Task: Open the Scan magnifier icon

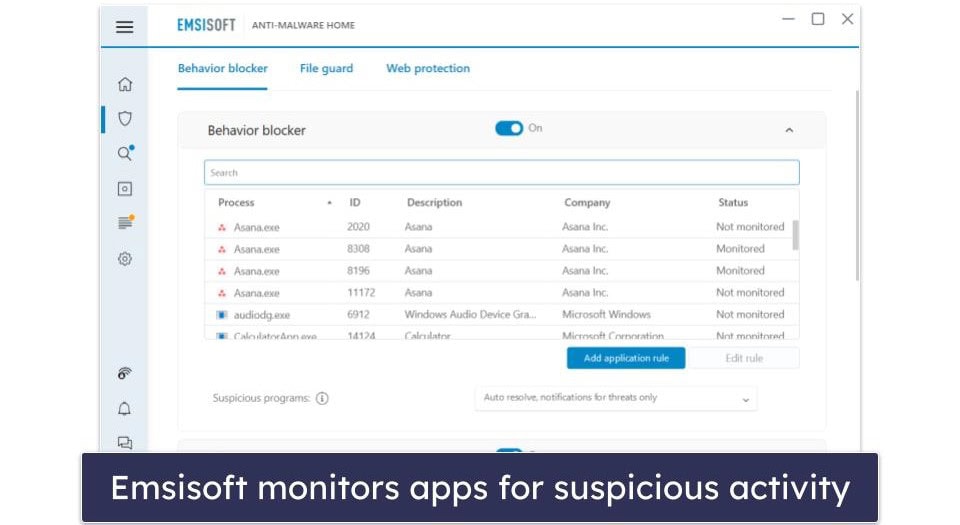Action: coord(126,153)
